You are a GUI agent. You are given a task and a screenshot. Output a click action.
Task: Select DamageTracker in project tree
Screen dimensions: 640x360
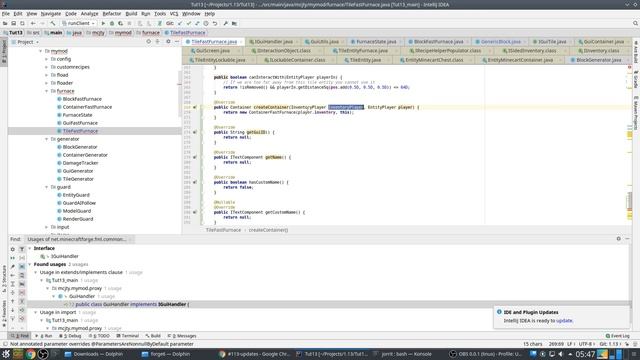point(80,163)
